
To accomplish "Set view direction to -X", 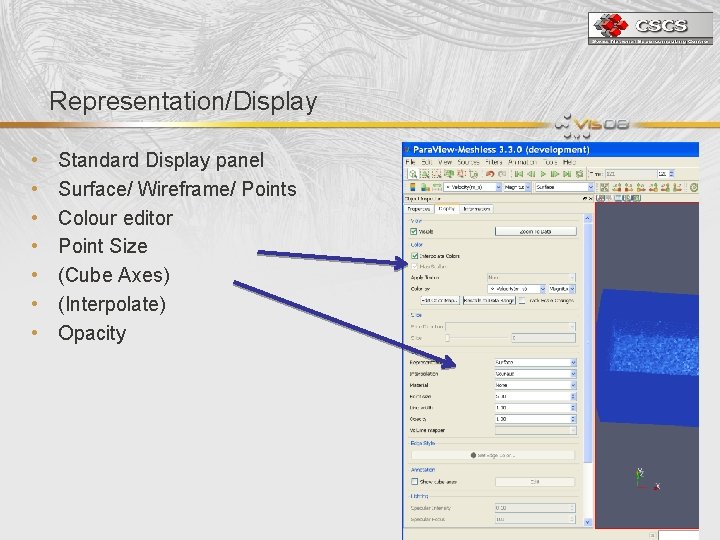I will (629, 187).
